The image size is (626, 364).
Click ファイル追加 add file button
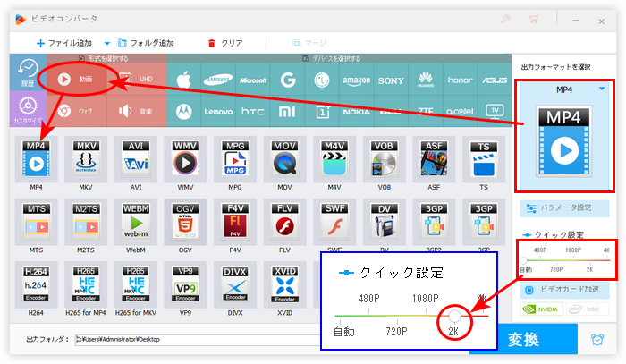[63, 43]
